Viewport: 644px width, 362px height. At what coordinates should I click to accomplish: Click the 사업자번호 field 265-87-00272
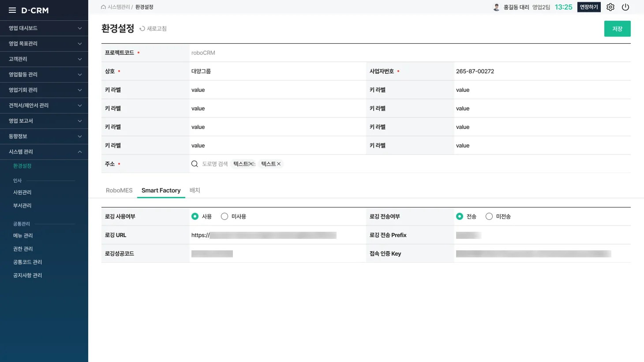click(x=543, y=71)
